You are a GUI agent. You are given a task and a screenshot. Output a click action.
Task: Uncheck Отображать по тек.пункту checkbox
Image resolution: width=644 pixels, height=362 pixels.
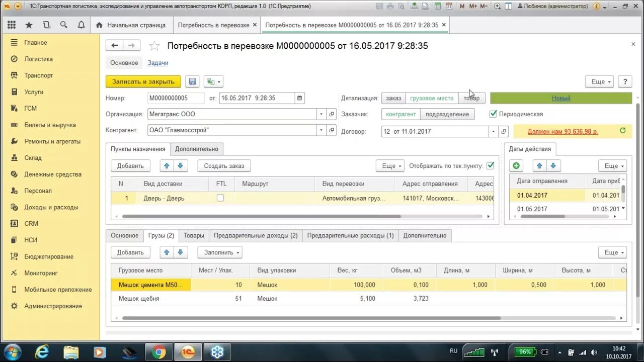pyautogui.click(x=490, y=165)
